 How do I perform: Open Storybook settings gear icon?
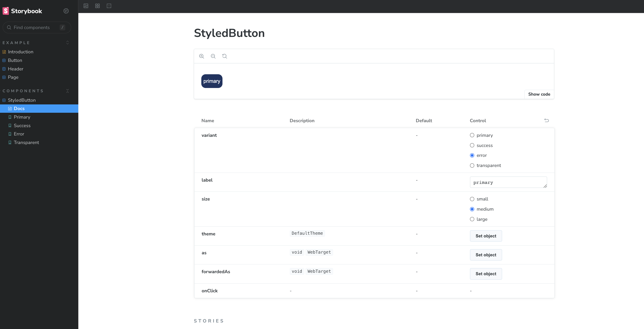[x=66, y=11]
